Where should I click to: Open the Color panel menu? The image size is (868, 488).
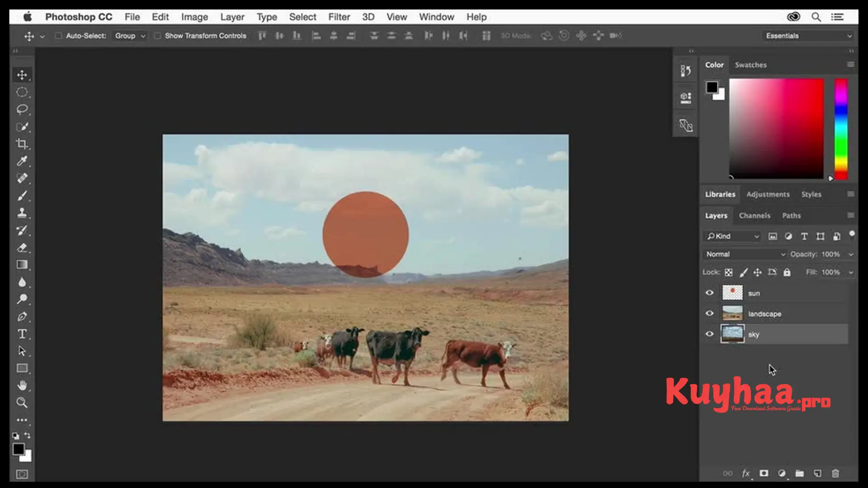850,65
